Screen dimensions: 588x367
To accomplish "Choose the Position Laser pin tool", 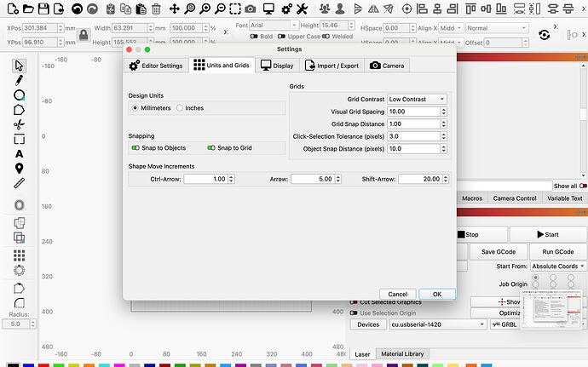I will coord(19,168).
